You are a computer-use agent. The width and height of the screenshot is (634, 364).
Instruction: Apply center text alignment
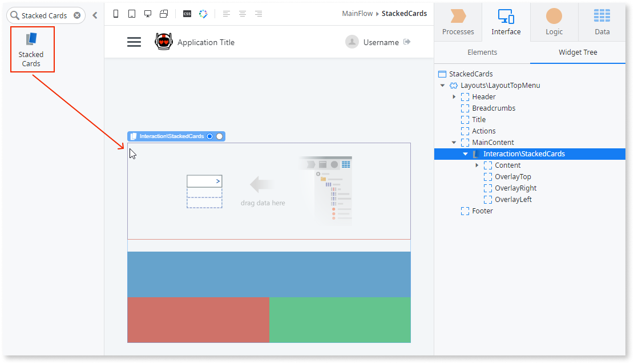(x=243, y=14)
